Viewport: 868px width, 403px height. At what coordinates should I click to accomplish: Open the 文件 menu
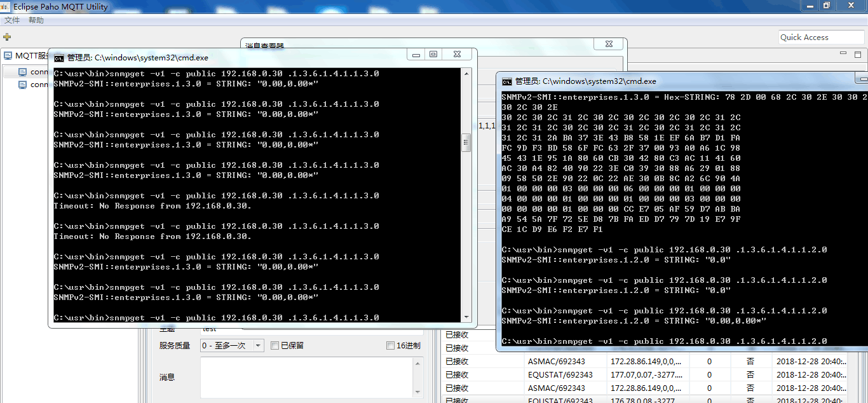11,20
